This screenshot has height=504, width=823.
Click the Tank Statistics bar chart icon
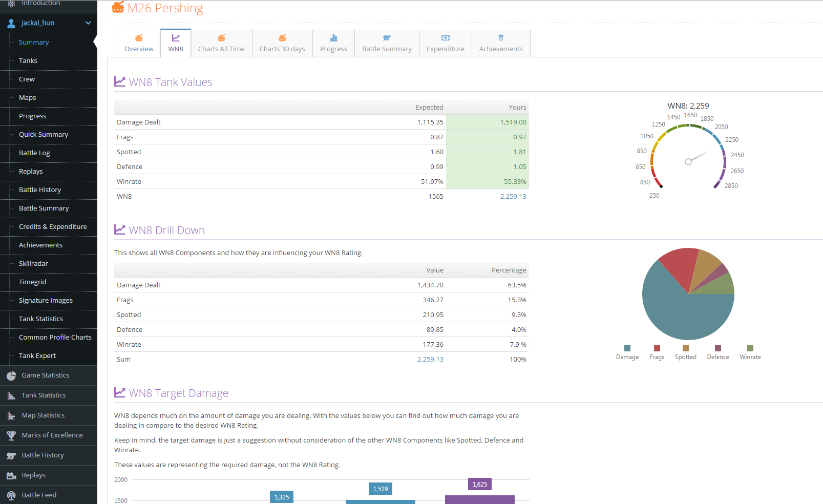pos(11,395)
